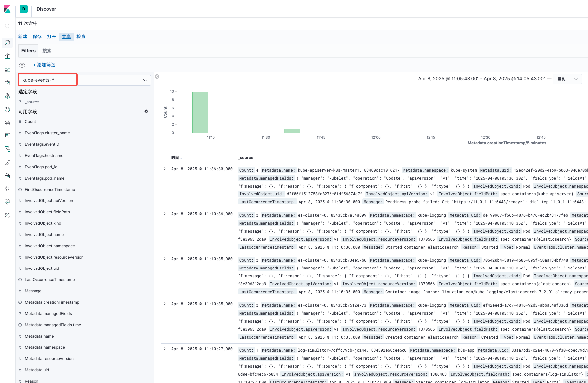Expand the 11:36:30.000 event row
Image resolution: width=588 pixels, height=383 pixels.
165,169
